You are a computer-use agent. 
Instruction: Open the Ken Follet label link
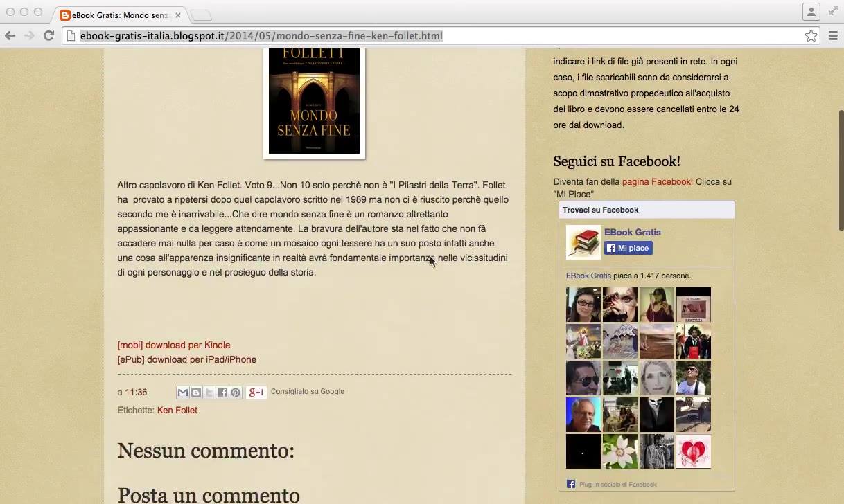177,410
